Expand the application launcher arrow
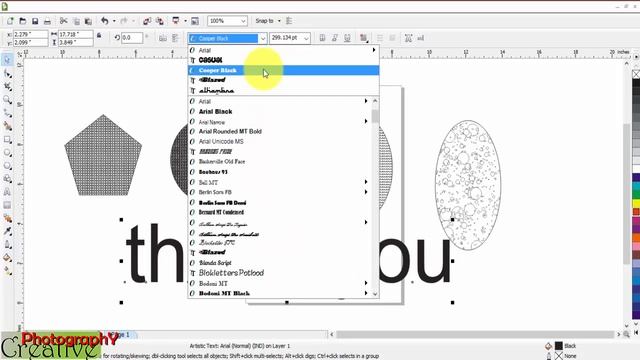 coord(185,21)
